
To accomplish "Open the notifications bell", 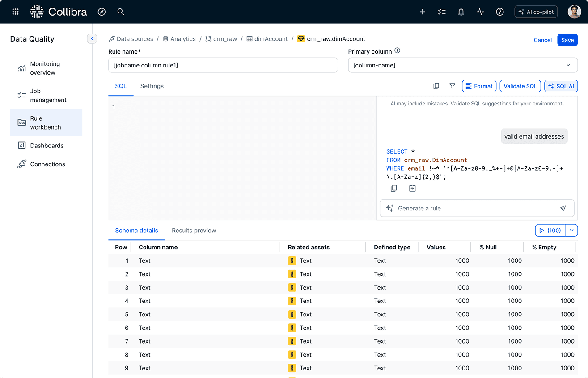I will [x=461, y=12].
